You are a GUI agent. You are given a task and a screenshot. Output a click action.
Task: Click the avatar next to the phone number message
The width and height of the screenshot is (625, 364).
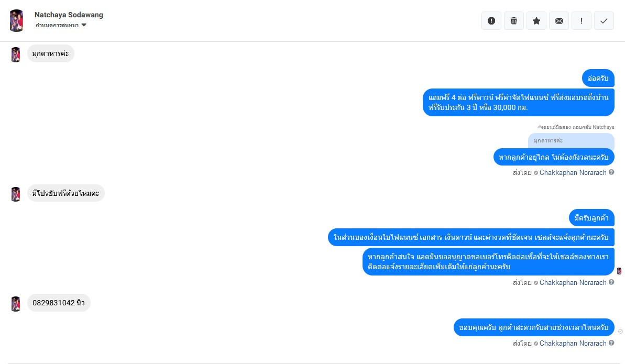(x=16, y=303)
